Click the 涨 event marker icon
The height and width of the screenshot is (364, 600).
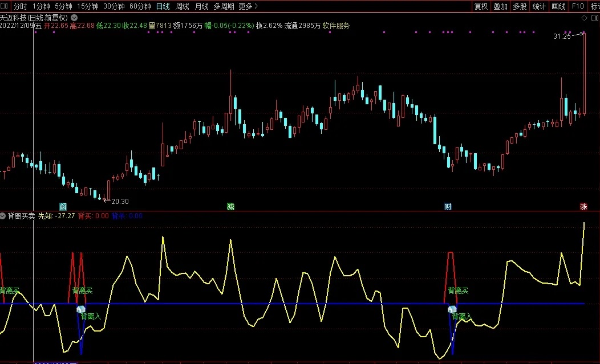pyautogui.click(x=583, y=206)
